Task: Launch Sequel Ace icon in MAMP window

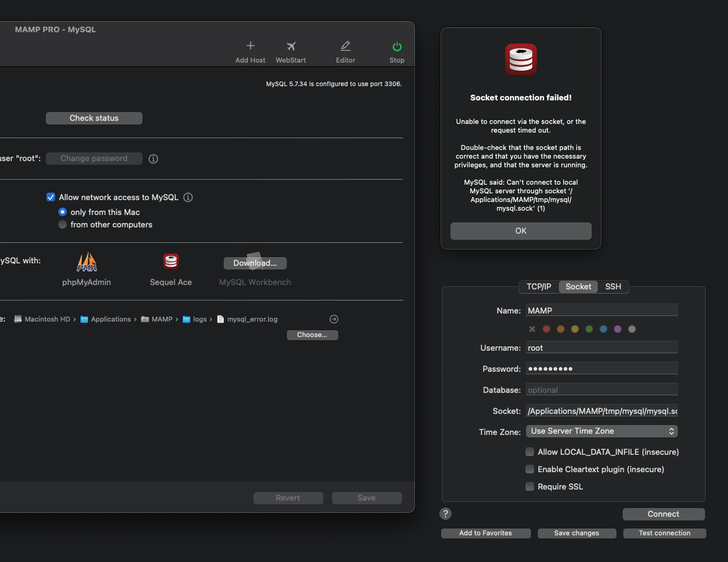Action: [x=171, y=261]
